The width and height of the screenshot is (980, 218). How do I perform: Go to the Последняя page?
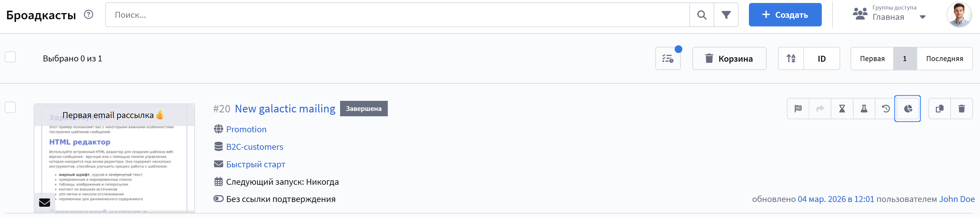coord(944,58)
